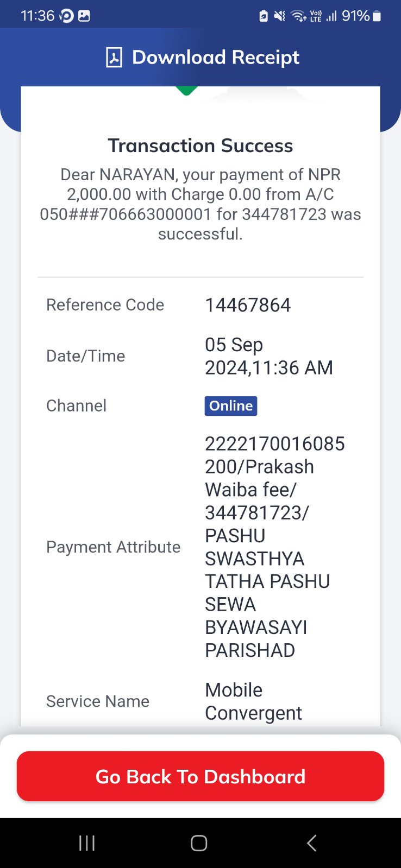The height and width of the screenshot is (868, 401).
Task: Open the recent apps overview button
Action: tap(87, 843)
